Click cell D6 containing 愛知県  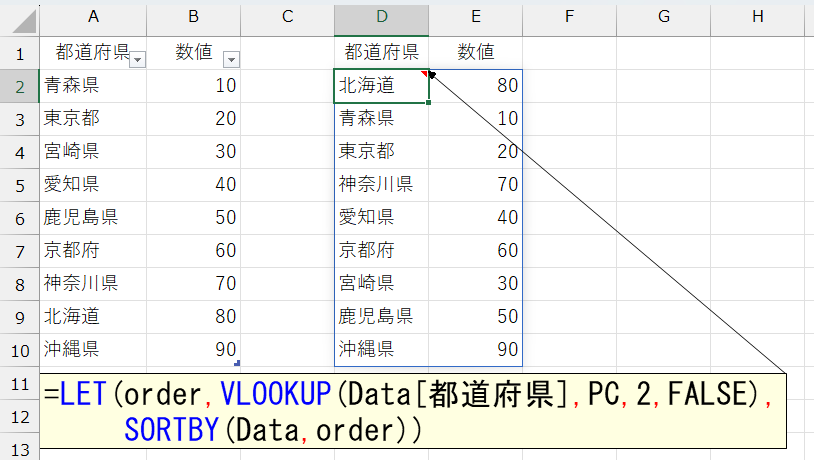(382, 218)
